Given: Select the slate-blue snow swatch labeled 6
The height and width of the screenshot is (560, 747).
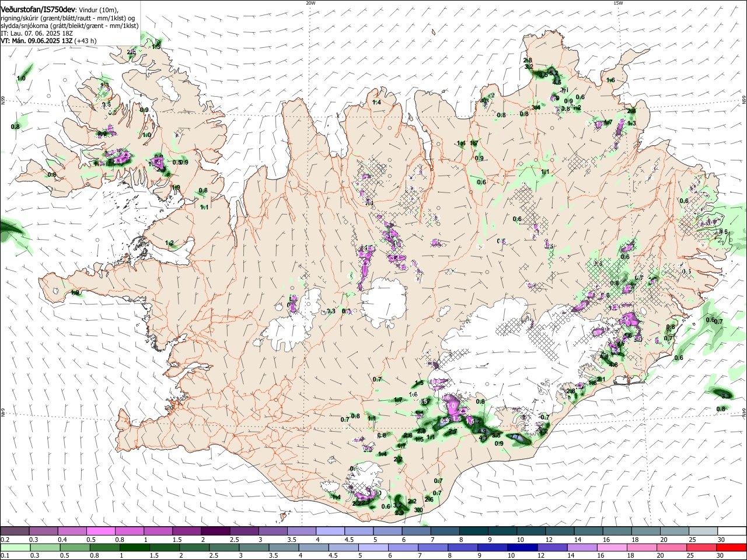Looking at the screenshot, I should (x=416, y=531).
